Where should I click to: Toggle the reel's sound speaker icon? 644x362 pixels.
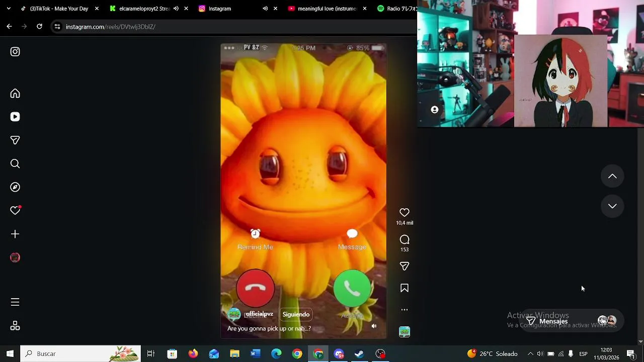(374, 326)
